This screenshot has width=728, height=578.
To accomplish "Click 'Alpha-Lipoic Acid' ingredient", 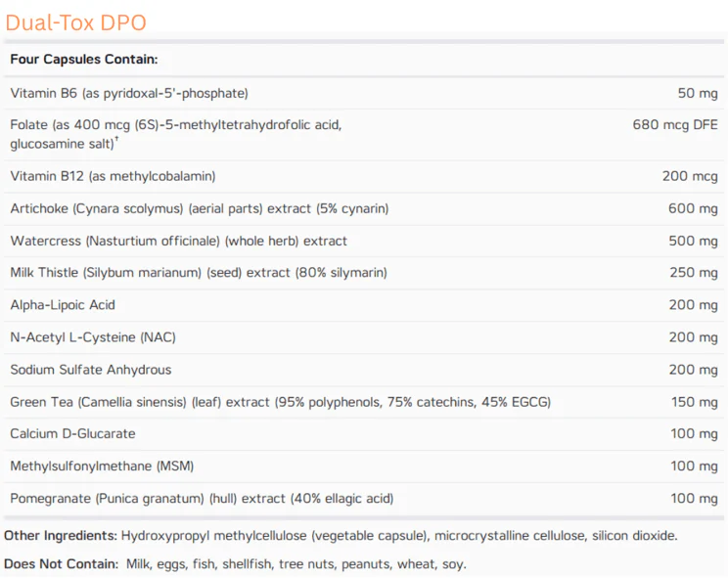I will pyautogui.click(x=63, y=305).
